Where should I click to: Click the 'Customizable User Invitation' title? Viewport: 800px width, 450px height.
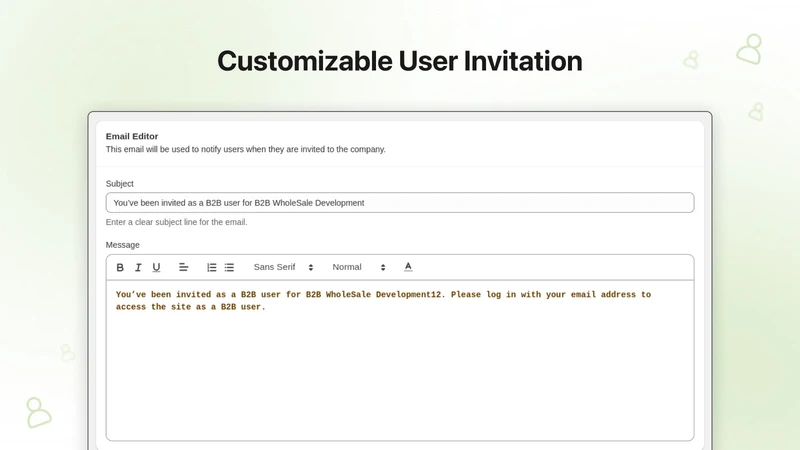399,61
